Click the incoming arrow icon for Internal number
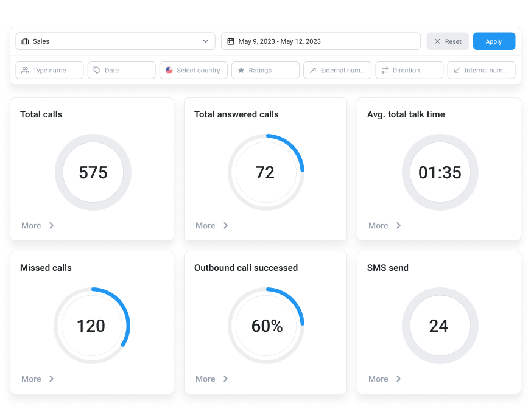This screenshot has width=531, height=420. click(457, 71)
